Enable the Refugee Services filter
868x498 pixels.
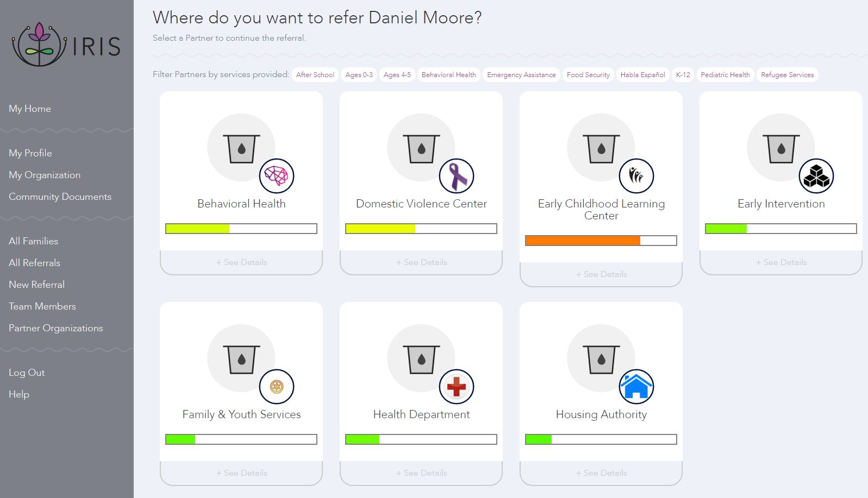tap(787, 75)
